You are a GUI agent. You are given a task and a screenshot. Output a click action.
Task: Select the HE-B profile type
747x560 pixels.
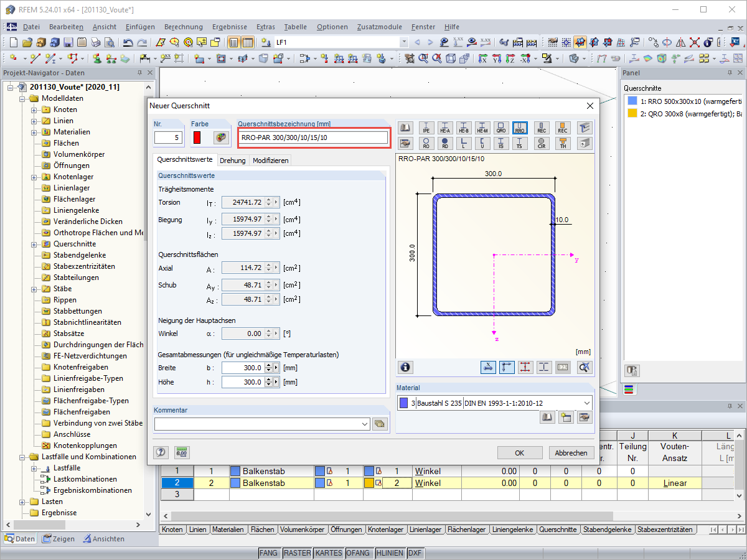[464, 128]
